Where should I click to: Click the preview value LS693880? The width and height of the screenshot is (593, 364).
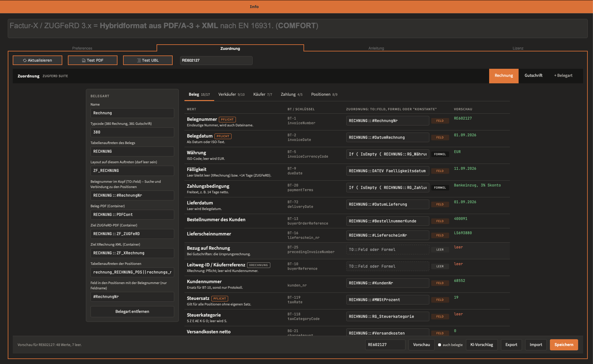pyautogui.click(x=463, y=233)
